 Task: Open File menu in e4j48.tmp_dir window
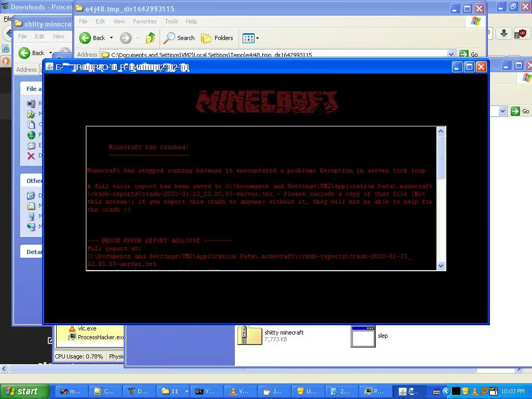[83, 21]
